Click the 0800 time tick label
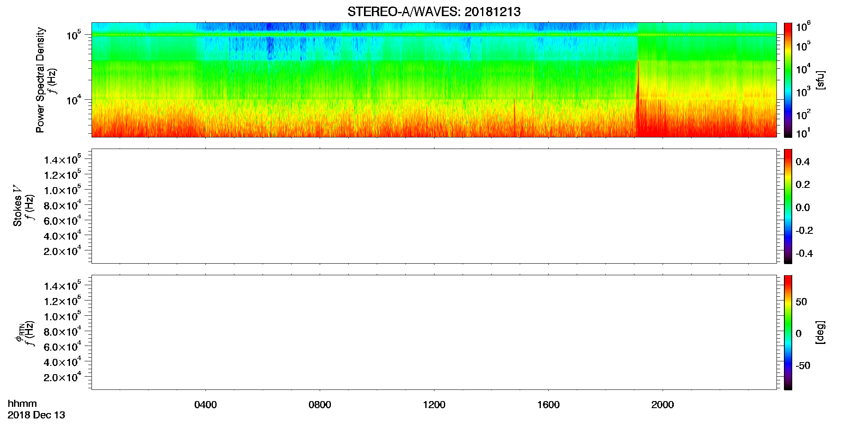The image size is (868, 447). (x=320, y=405)
